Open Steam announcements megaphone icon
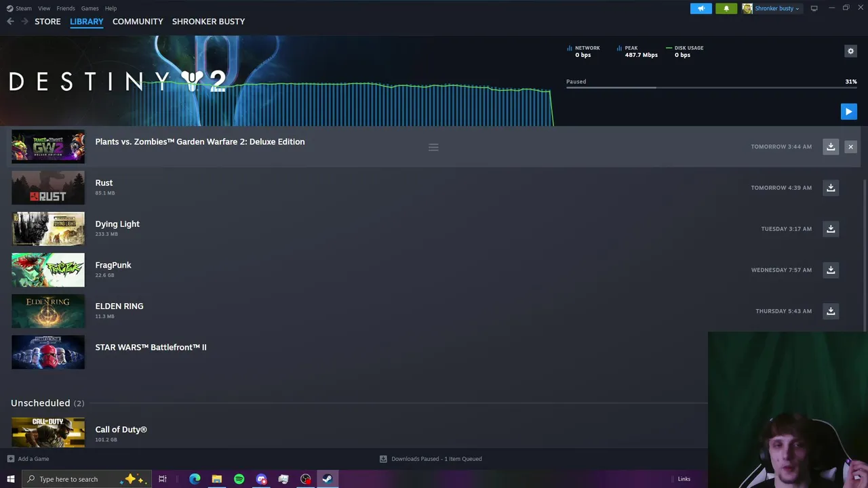Viewport: 868px width, 488px height. point(701,8)
